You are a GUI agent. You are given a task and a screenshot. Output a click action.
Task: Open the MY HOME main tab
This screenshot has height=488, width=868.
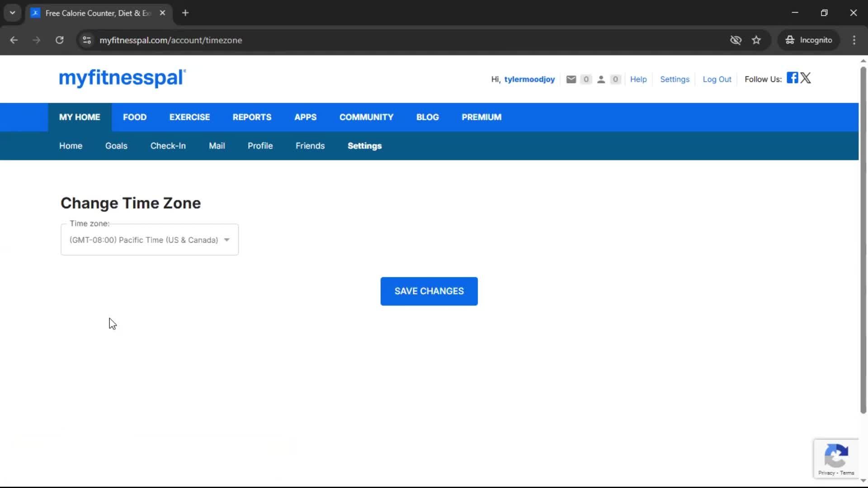point(80,117)
